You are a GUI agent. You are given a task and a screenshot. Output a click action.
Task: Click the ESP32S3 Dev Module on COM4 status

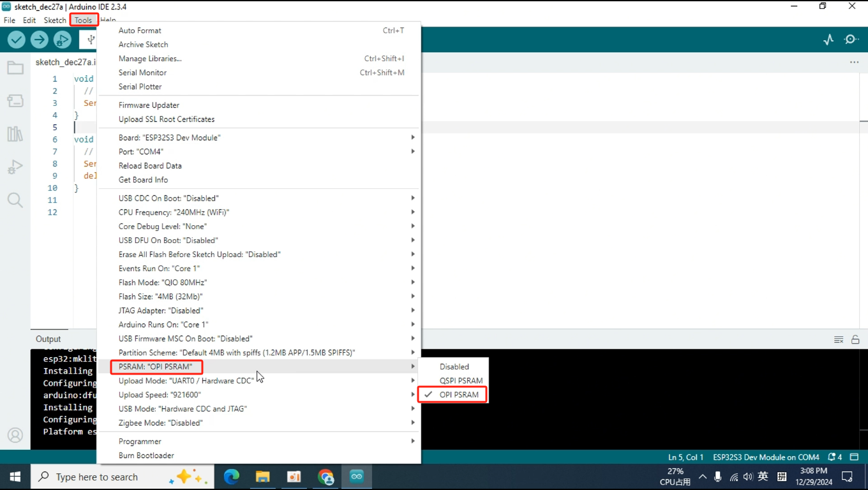point(766,457)
